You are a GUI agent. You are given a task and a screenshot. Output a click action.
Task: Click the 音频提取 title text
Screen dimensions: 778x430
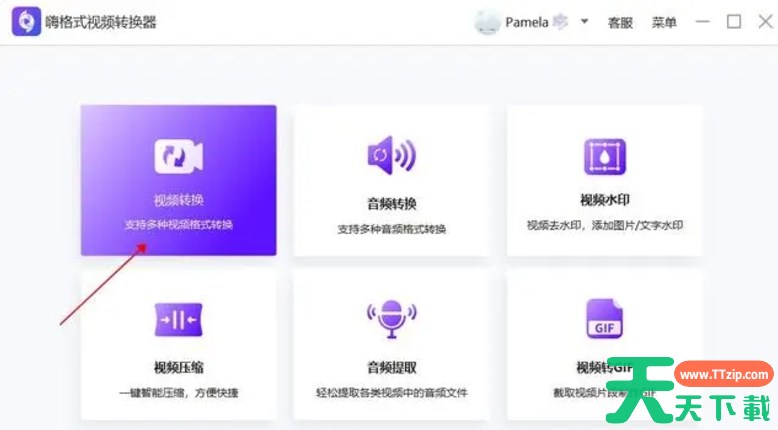pos(391,368)
